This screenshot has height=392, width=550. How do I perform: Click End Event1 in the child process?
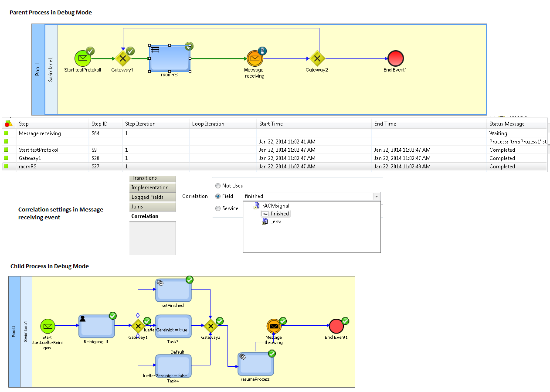(x=336, y=326)
